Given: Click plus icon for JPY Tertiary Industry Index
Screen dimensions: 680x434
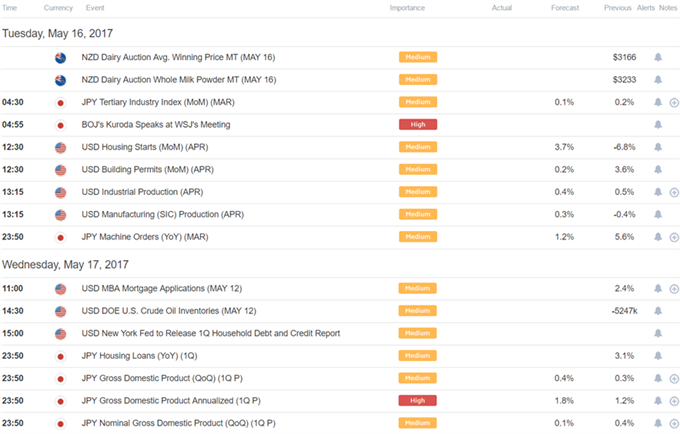Looking at the screenshot, I should (x=673, y=103).
